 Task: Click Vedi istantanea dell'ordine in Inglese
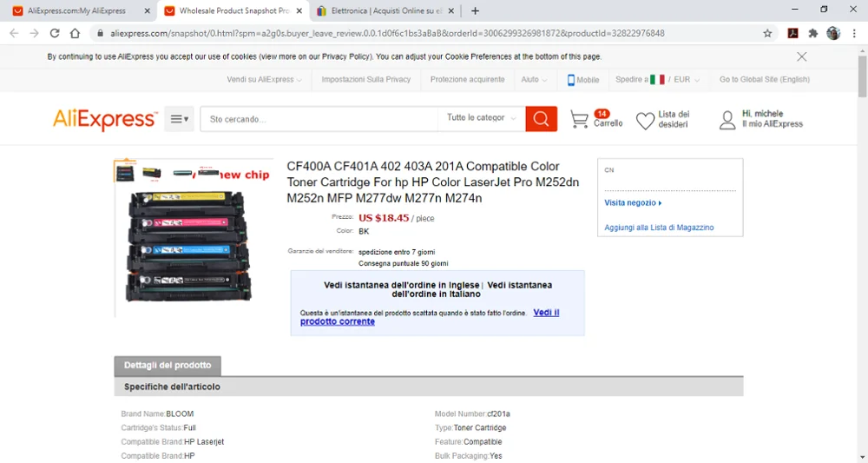click(401, 285)
